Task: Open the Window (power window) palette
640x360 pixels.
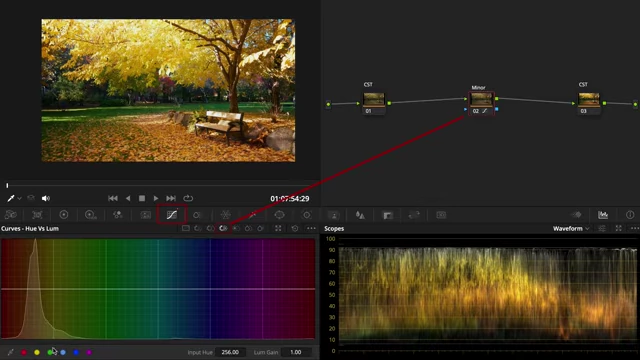Action: [x=253, y=215]
